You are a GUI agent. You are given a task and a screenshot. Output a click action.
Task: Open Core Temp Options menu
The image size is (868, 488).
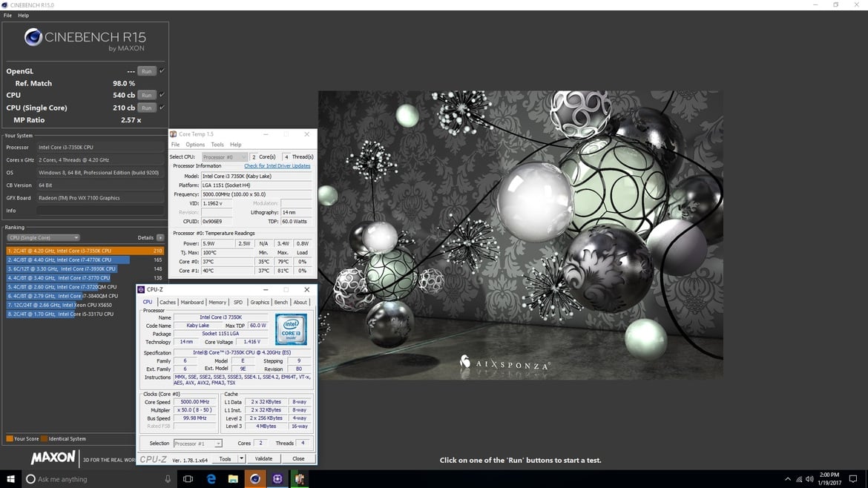click(195, 145)
